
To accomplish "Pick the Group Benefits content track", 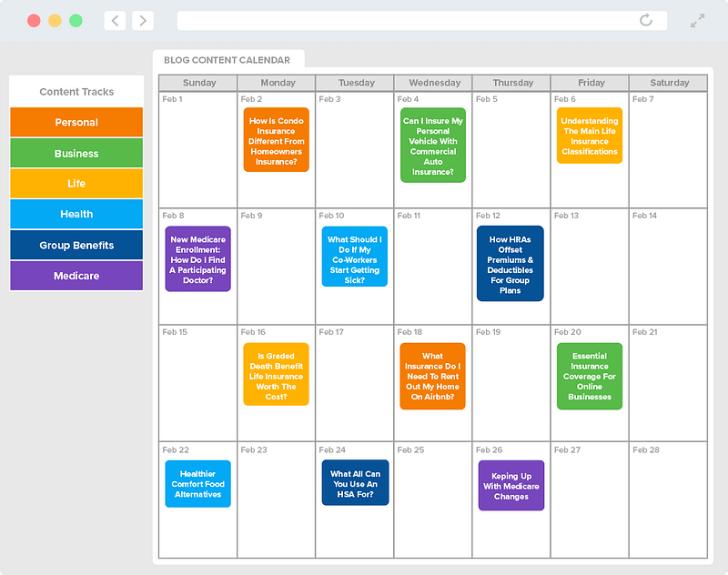I will [x=76, y=245].
